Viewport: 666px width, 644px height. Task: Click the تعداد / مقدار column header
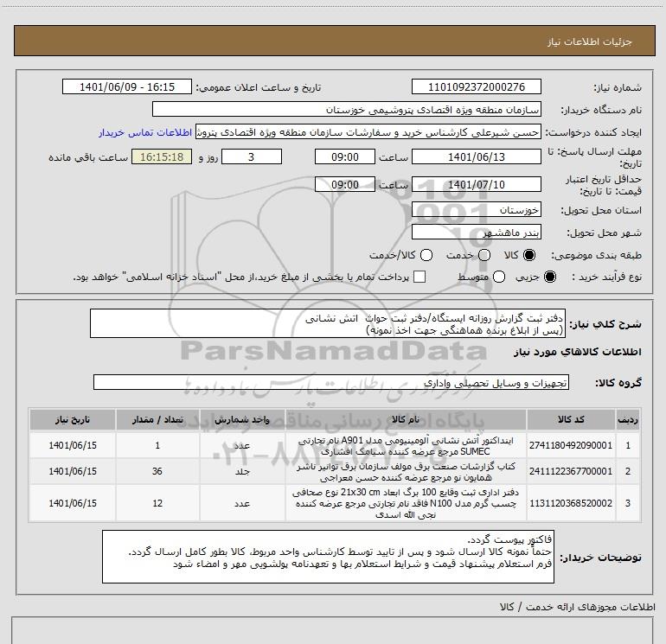click(x=157, y=419)
